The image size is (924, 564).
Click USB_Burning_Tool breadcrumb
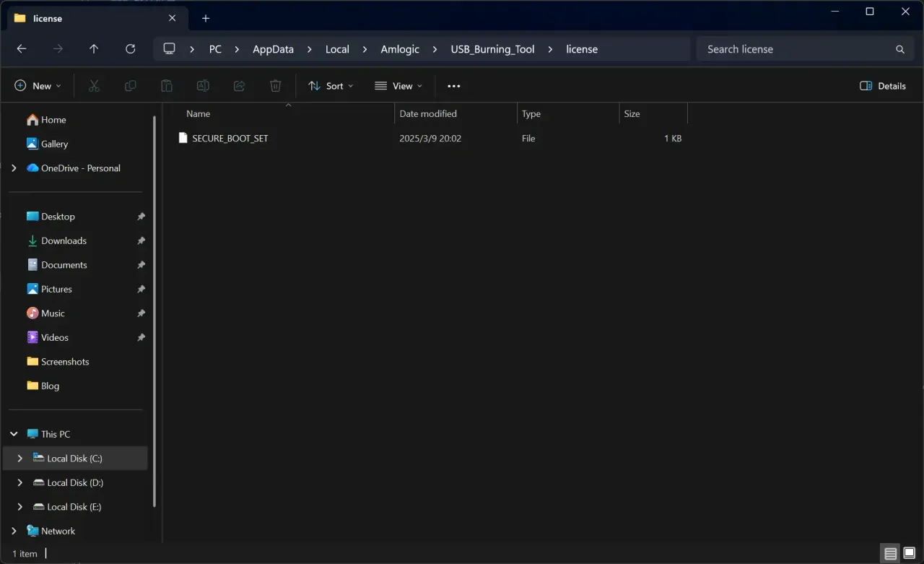(x=493, y=49)
